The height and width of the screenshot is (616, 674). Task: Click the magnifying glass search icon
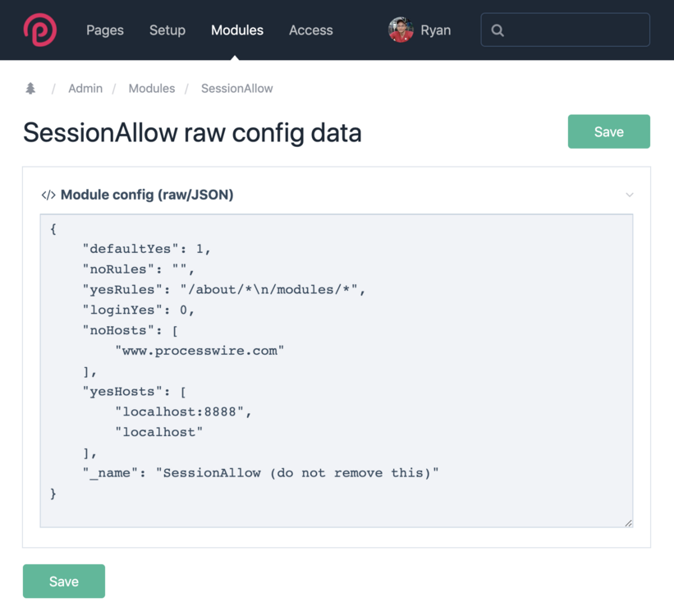click(497, 30)
